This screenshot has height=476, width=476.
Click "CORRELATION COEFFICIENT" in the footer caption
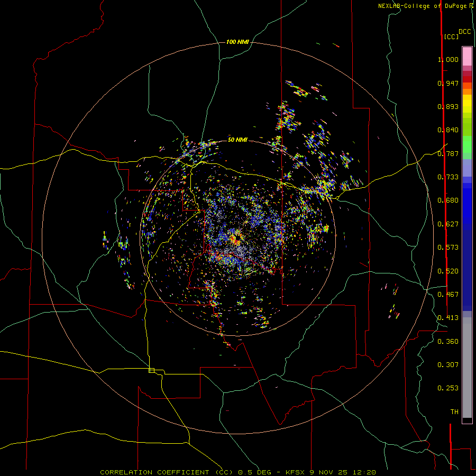pyautogui.click(x=154, y=472)
